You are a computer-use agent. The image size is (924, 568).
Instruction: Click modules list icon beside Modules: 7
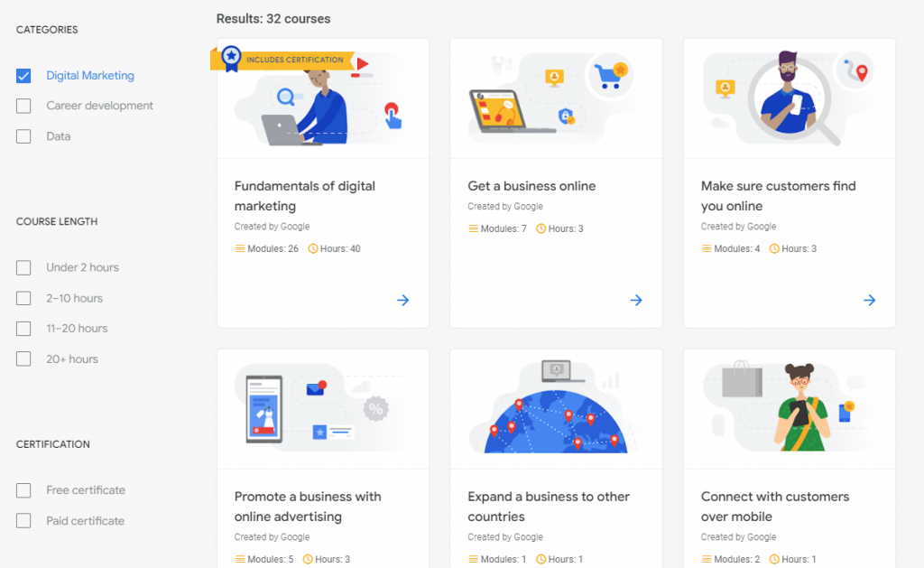click(x=473, y=228)
